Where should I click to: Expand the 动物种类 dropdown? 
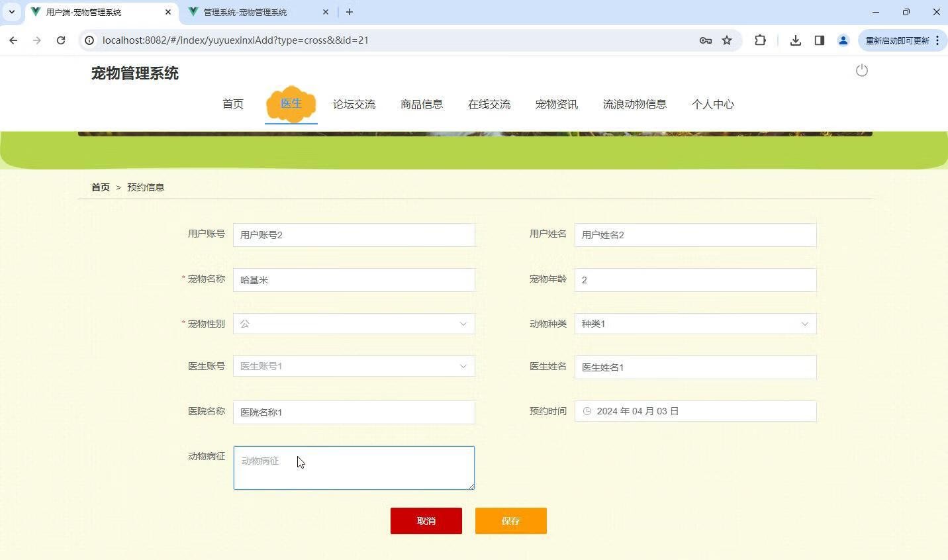pyautogui.click(x=696, y=324)
